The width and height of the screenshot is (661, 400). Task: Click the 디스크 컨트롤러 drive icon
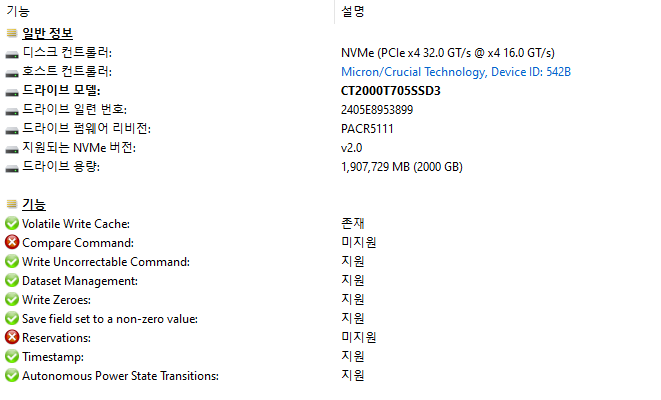tap(12, 52)
